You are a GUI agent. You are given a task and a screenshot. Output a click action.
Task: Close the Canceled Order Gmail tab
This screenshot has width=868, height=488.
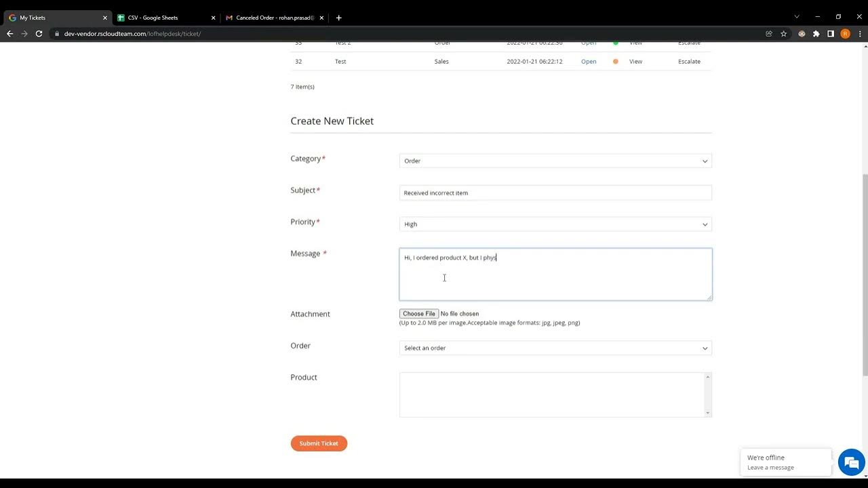[x=321, y=18]
